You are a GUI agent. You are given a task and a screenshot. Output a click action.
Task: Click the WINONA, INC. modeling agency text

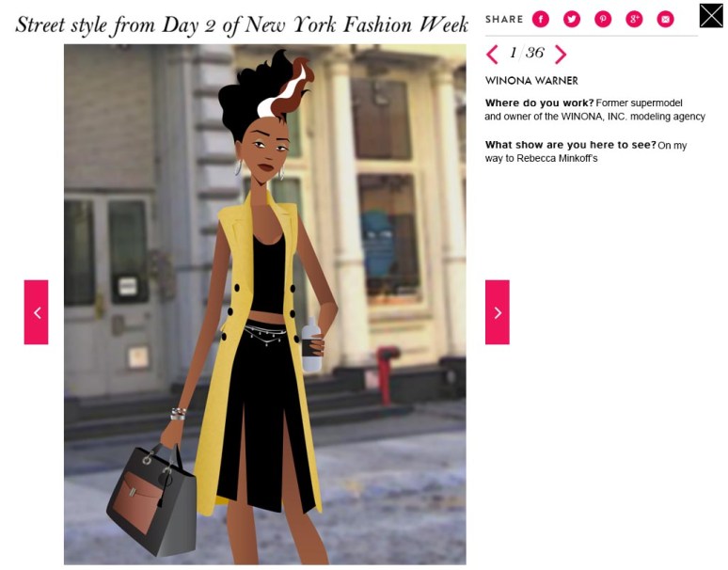633,117
